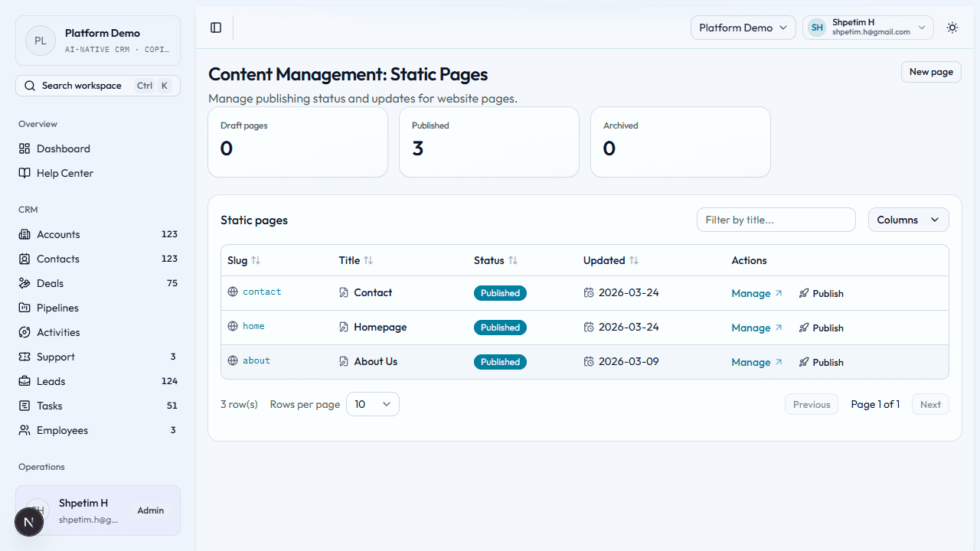Click the Filter by title input field
The width and height of the screenshot is (980, 551).
776,220
